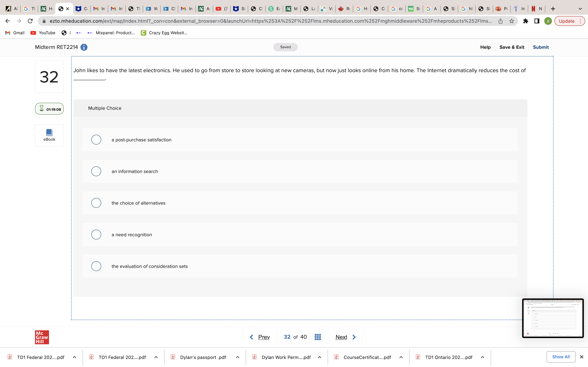Image resolution: width=588 pixels, height=367 pixels.
Task: Switch to the Netflix tab
Action: coord(537,9)
